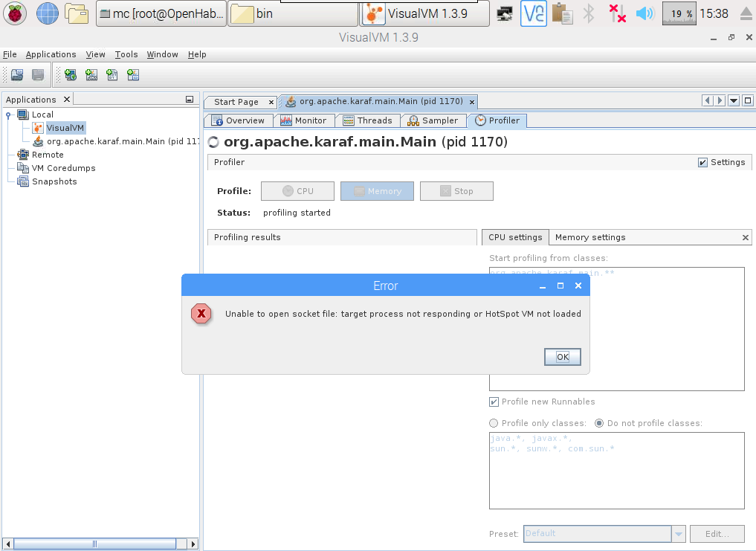Open the VNC server tray icon
Viewport: 756px width, 551px height.
tap(533, 13)
